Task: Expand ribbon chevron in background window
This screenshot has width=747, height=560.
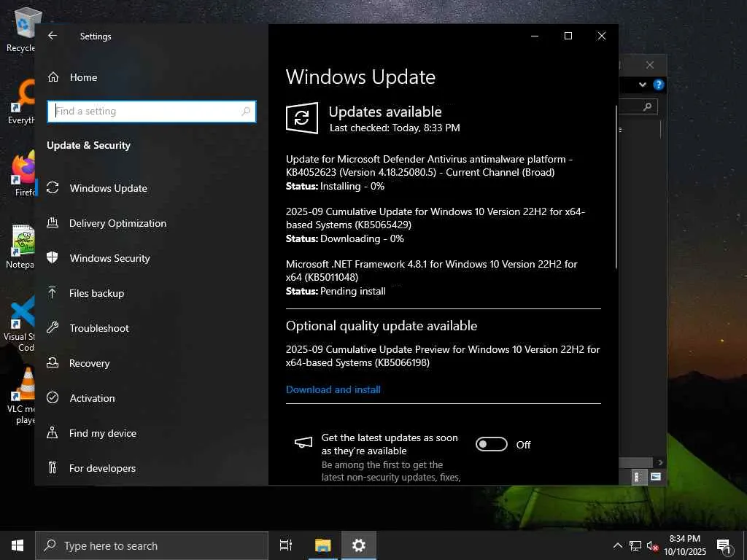Action: (x=643, y=85)
